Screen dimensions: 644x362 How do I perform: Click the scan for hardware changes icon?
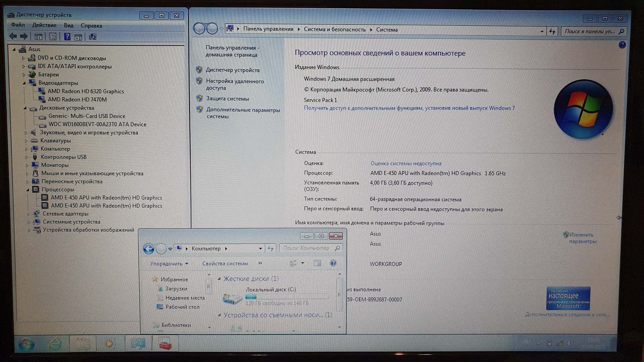coord(92,37)
